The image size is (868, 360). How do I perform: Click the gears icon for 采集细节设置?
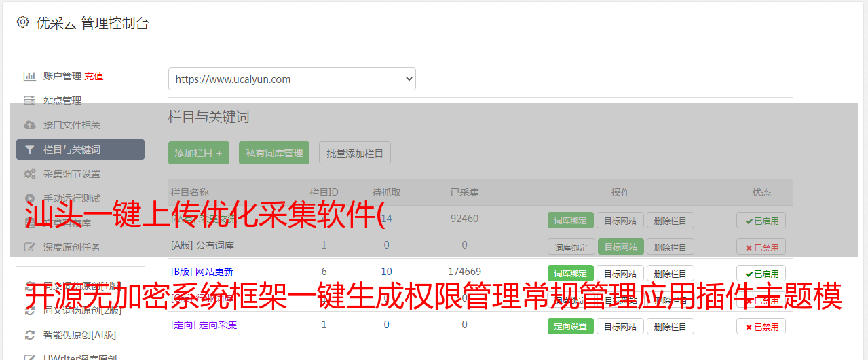(x=29, y=174)
